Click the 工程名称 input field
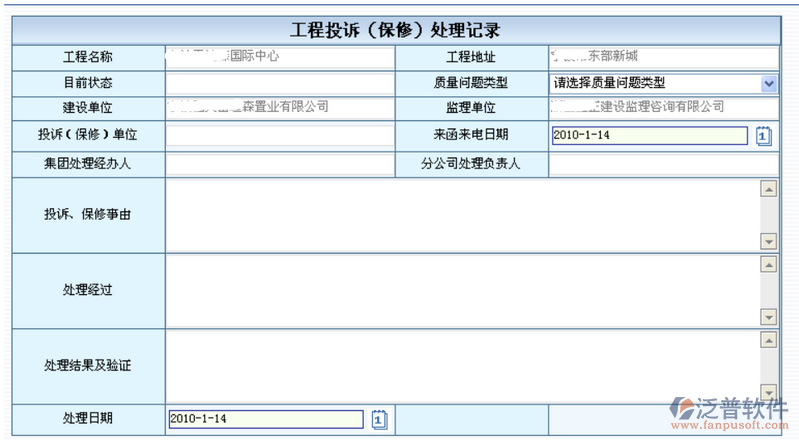Viewport: 799px width, 441px height. pos(280,57)
